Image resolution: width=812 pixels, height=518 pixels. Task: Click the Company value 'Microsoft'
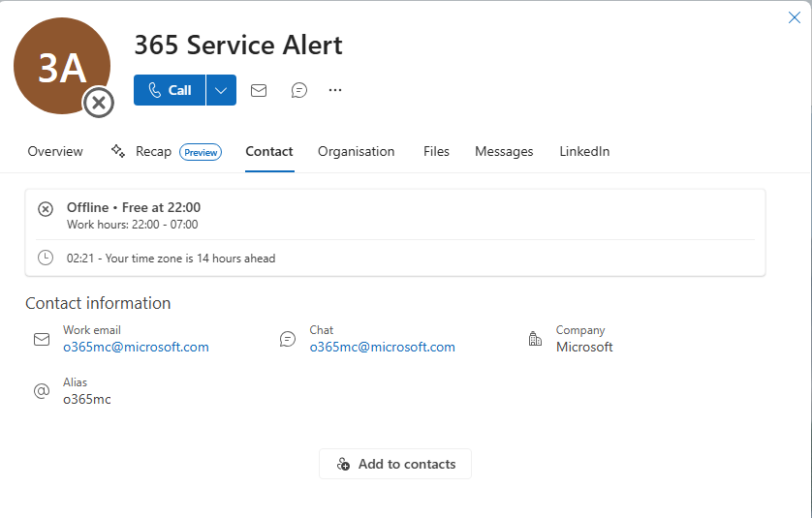coord(584,348)
